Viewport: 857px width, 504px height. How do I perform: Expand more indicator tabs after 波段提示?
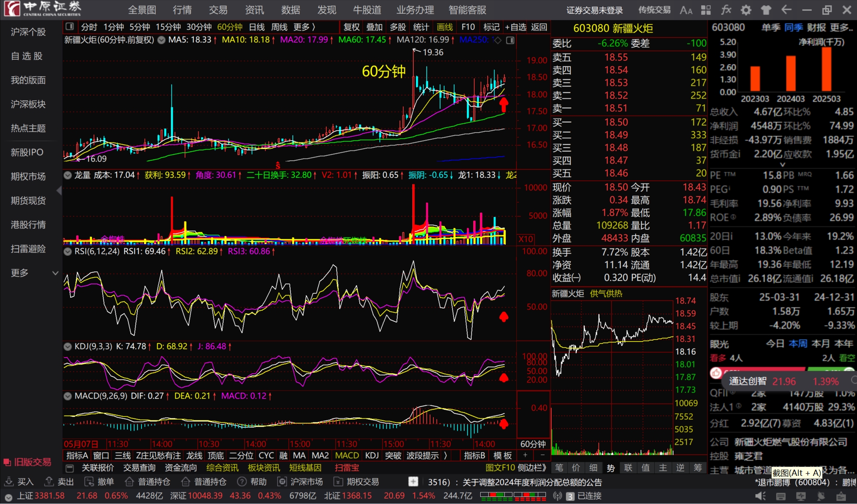(x=445, y=455)
